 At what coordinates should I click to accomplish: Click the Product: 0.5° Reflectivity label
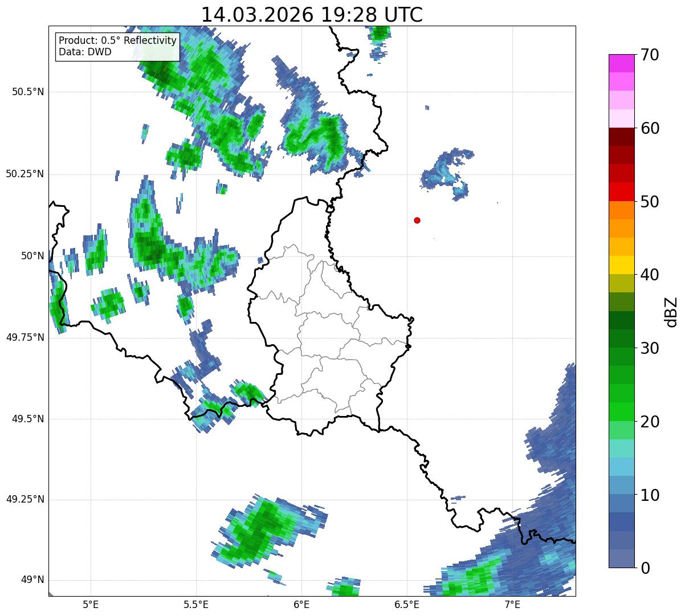(x=117, y=41)
